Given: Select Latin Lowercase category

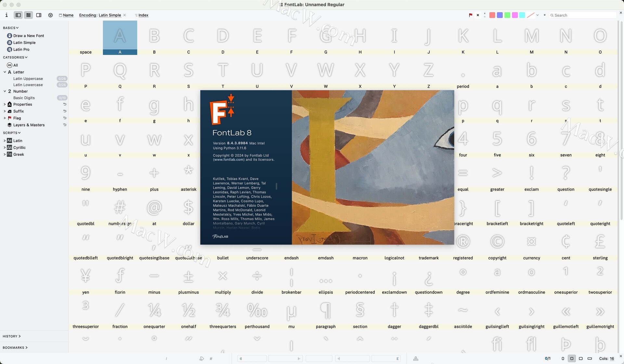Looking at the screenshot, I should 28,85.
